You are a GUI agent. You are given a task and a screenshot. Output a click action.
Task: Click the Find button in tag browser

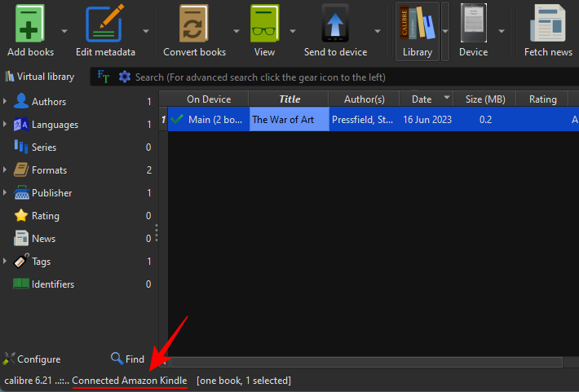pos(127,359)
